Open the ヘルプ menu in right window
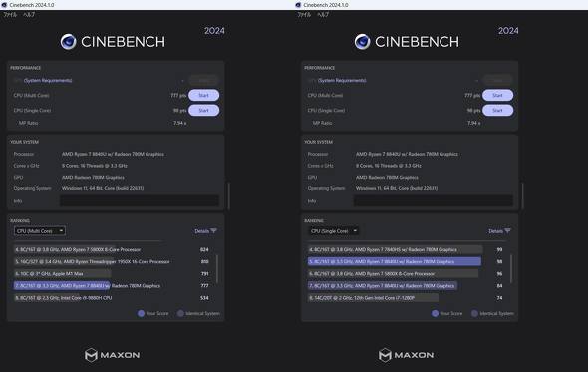588x372 pixels. 323,15
